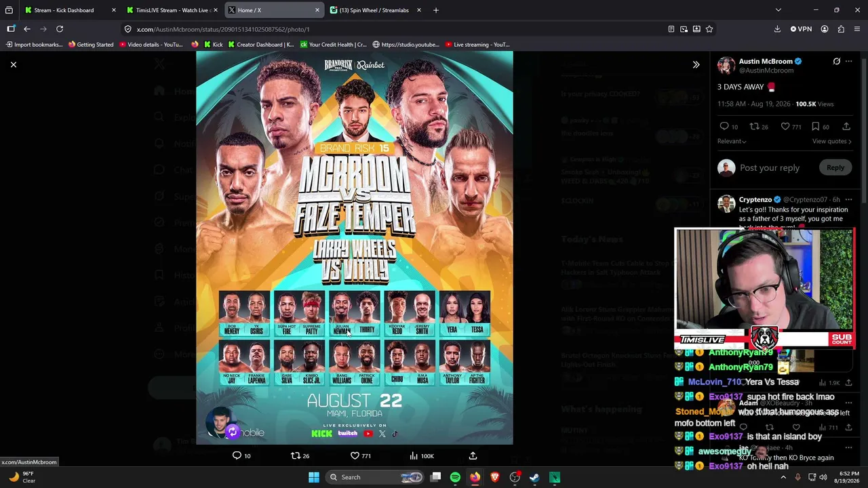Open Austin McBroom's profile name link

pyautogui.click(x=766, y=61)
